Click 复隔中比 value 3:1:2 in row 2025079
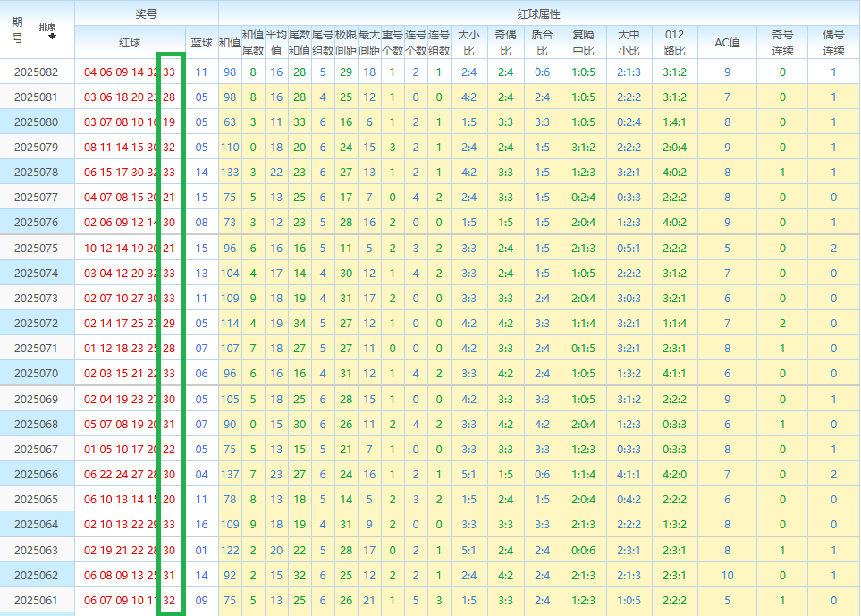 coord(583,148)
